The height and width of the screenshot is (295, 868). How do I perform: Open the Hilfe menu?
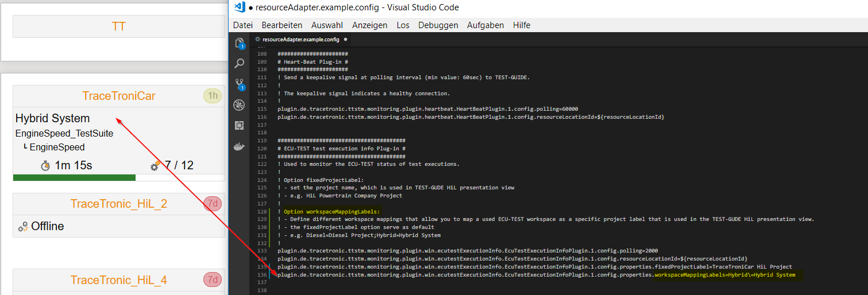[x=522, y=25]
